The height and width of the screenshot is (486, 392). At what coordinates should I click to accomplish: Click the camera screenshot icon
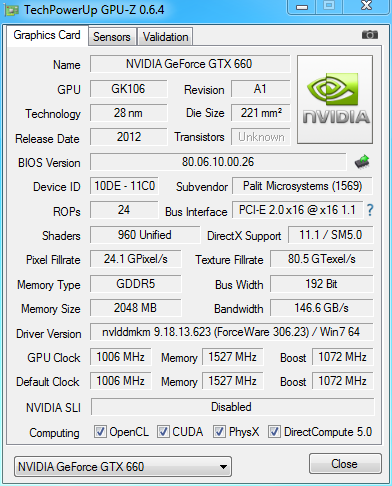[x=370, y=34]
